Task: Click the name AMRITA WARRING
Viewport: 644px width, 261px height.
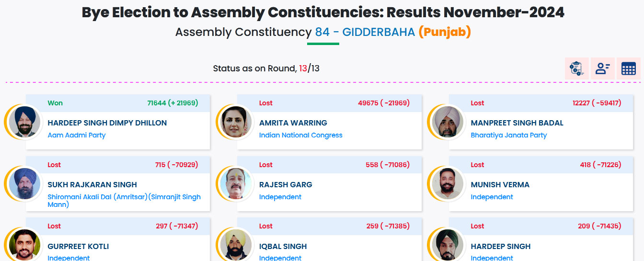Action: (x=293, y=123)
